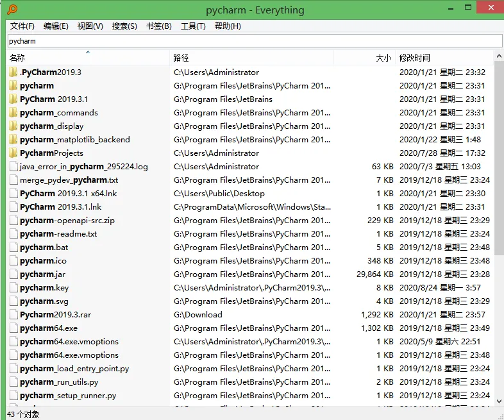Click the PycharmProjects folder icon
This screenshot has width=504, height=420.
click(x=13, y=153)
